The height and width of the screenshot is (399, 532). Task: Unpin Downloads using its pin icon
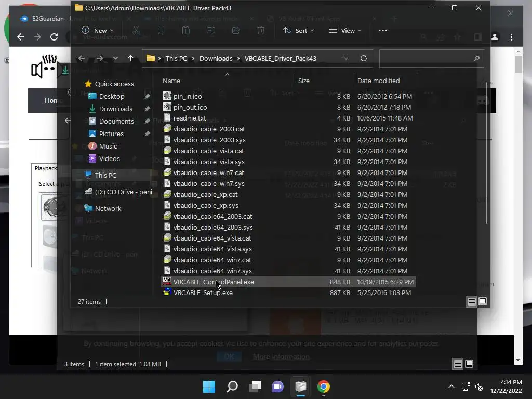147,109
